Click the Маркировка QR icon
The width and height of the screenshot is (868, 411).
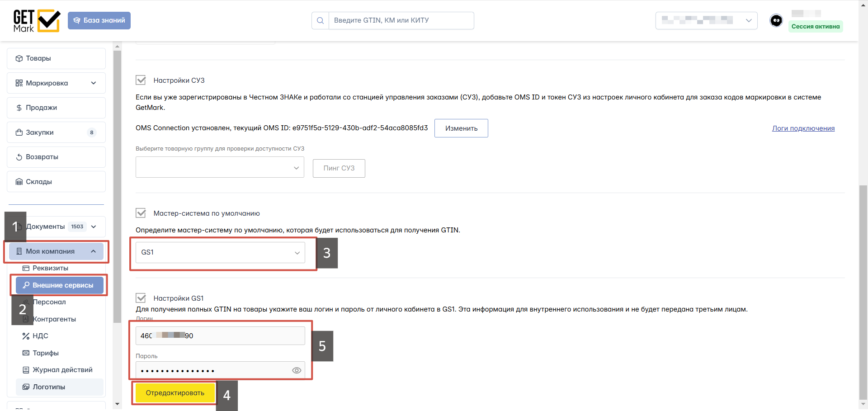[19, 83]
